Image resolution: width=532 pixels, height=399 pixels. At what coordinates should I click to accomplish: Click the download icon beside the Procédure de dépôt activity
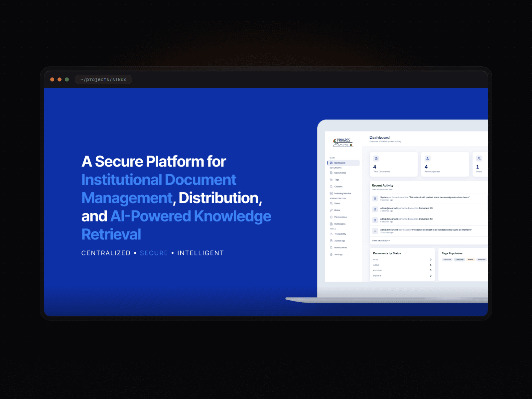375,231
